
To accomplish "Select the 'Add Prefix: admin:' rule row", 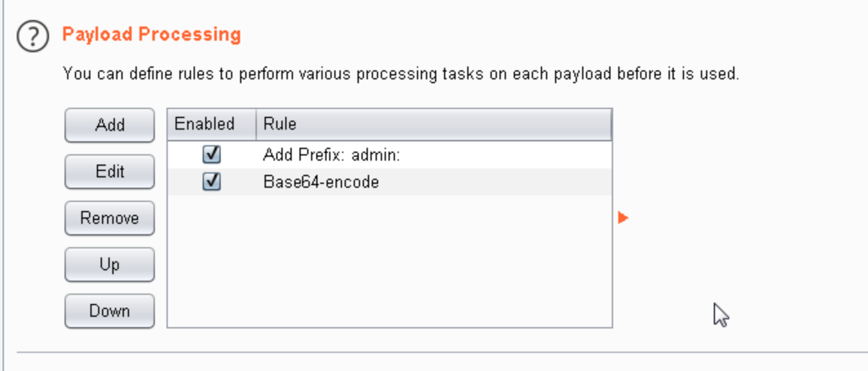I will [x=332, y=155].
